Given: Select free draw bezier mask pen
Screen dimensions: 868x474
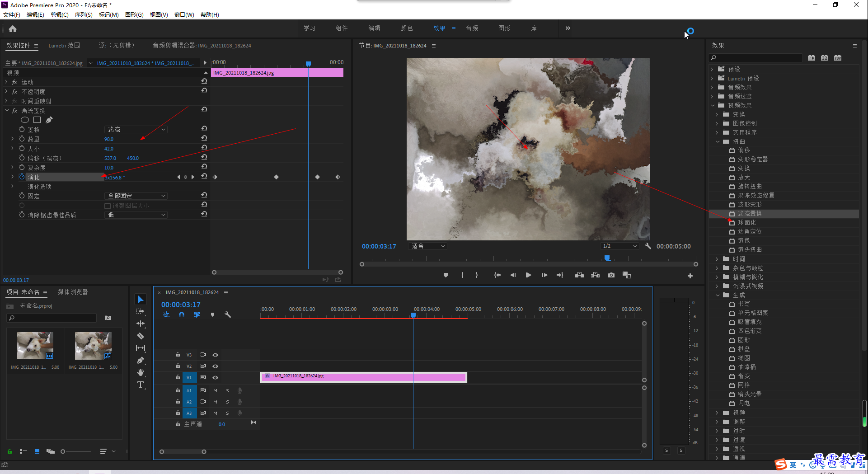Looking at the screenshot, I should (49, 120).
